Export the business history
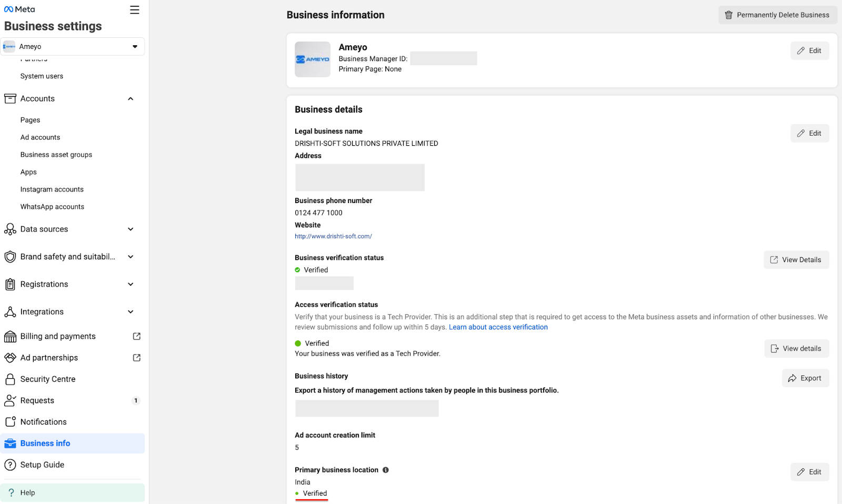842x504 pixels. click(x=805, y=378)
